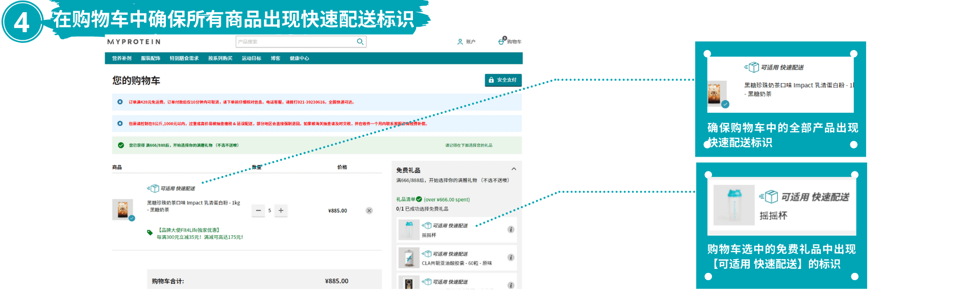Open info icon for CLA共轭亚油酸胶囊 gift
Screen dimensions: 980x299
(510, 258)
